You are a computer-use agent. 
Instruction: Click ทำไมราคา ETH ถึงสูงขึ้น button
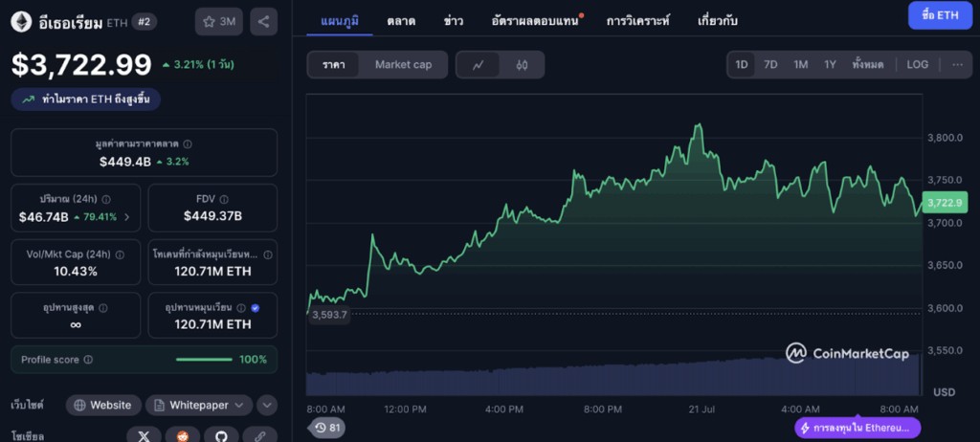pos(85,99)
